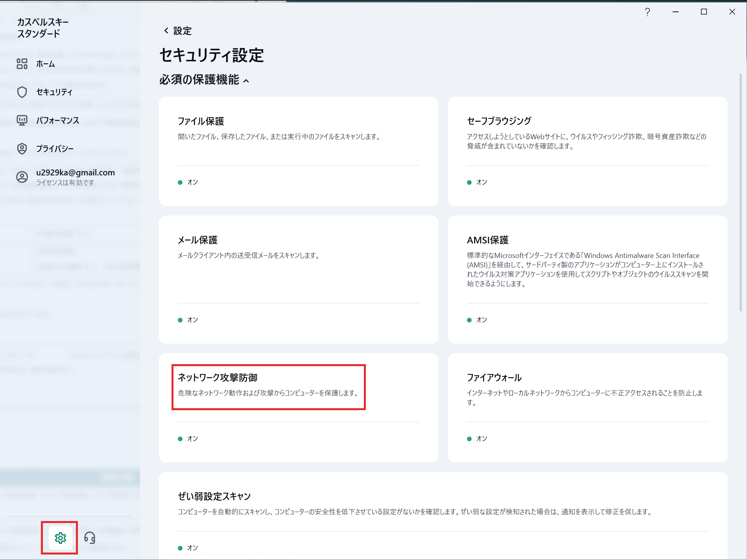Image resolution: width=747 pixels, height=560 pixels.
Task: Open メール保護 settings card title
Action: coord(197,240)
